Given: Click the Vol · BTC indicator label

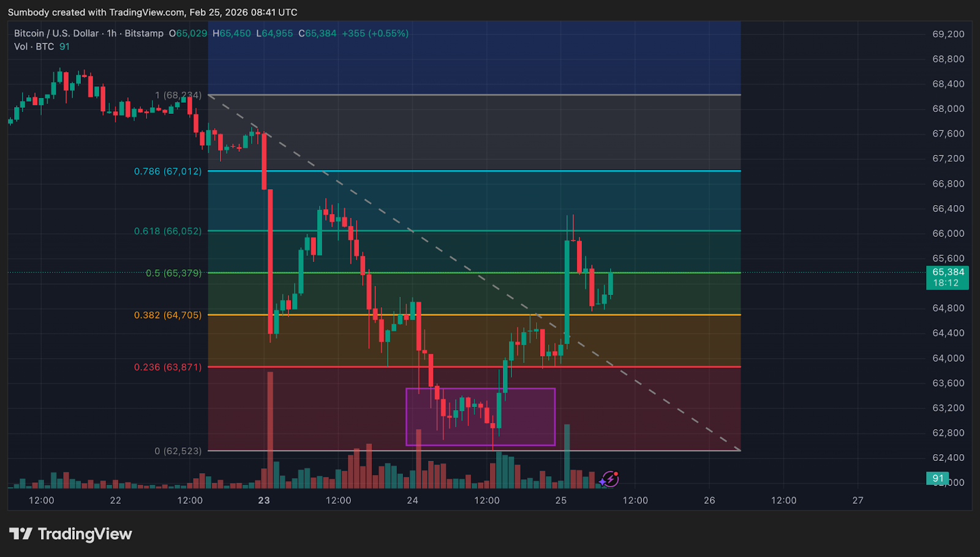Looking at the screenshot, I should [x=34, y=47].
